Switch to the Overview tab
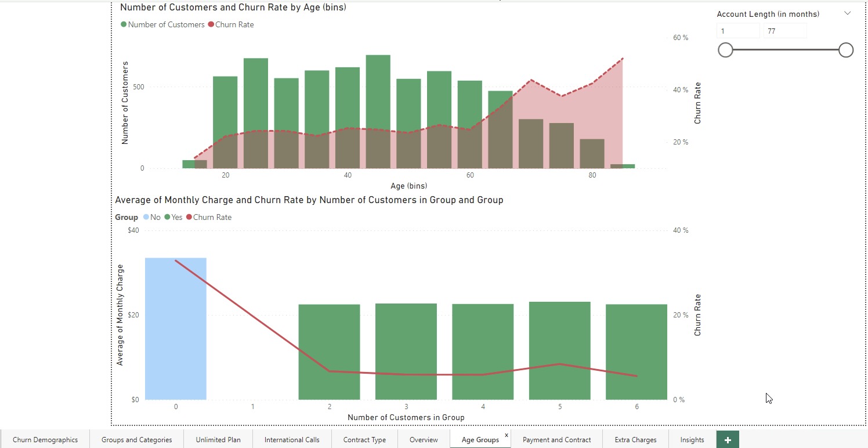Screen dimensions: 868x448 pyautogui.click(x=423, y=440)
